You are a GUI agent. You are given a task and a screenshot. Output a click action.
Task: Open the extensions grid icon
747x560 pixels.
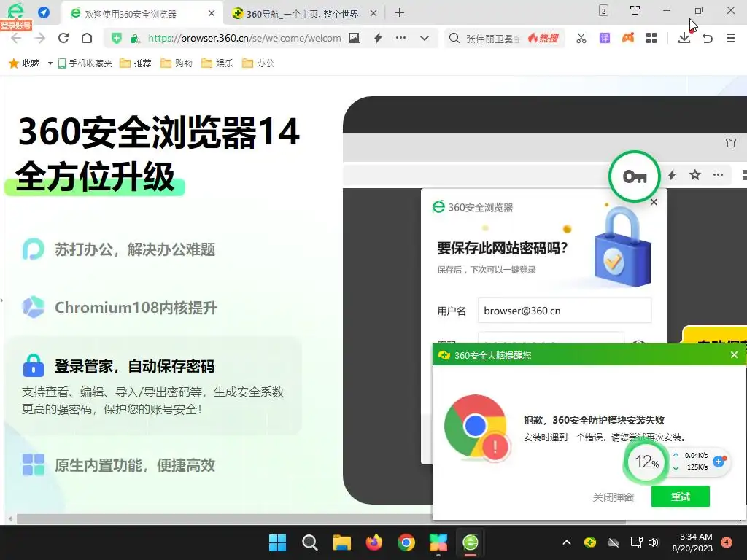click(651, 38)
